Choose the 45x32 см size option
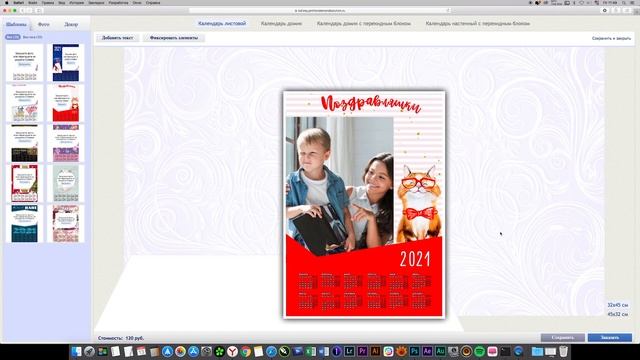 (618, 315)
